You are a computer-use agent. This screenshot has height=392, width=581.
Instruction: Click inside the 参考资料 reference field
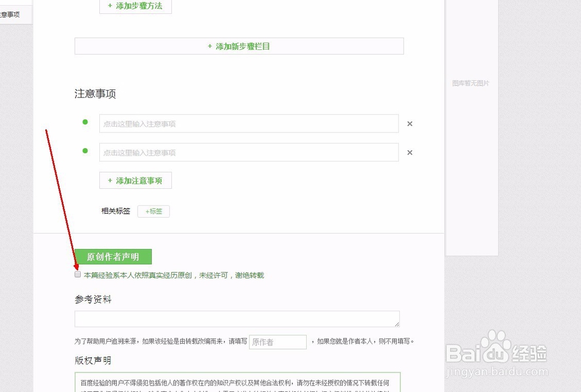236,318
